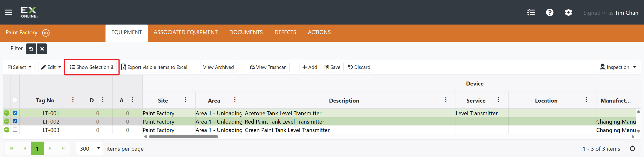Click Green Paint Tank Level Transmitter cell
Screen dimensions: 644x157
pyautogui.click(x=350, y=130)
